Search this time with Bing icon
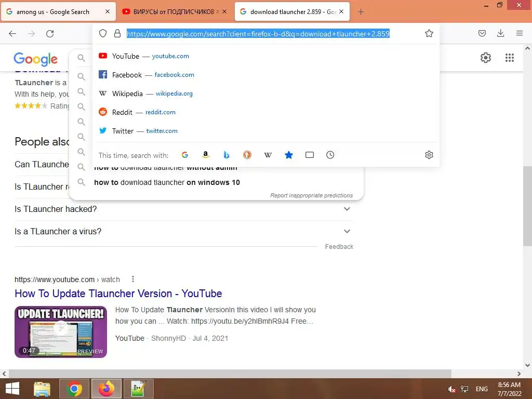The width and height of the screenshot is (532, 399). (x=227, y=155)
